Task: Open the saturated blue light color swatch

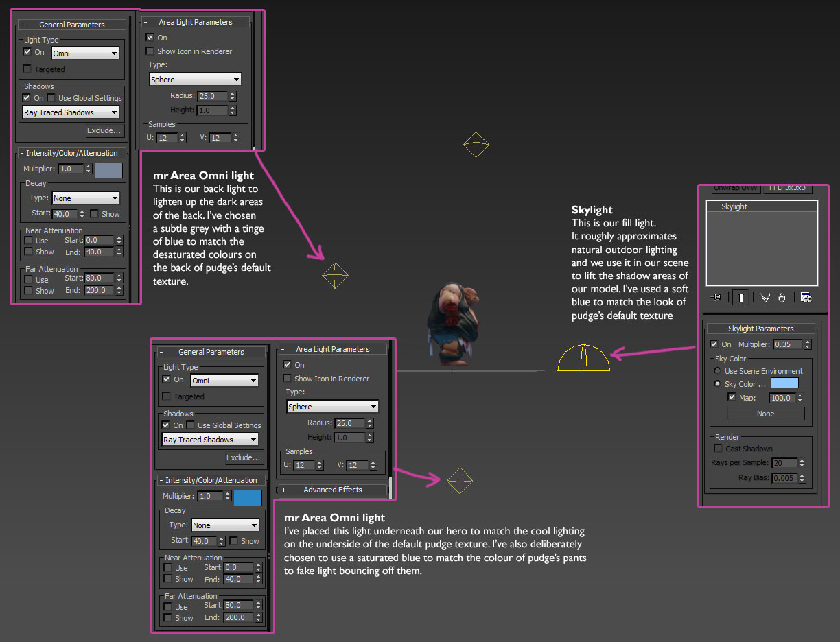Action: 248,498
